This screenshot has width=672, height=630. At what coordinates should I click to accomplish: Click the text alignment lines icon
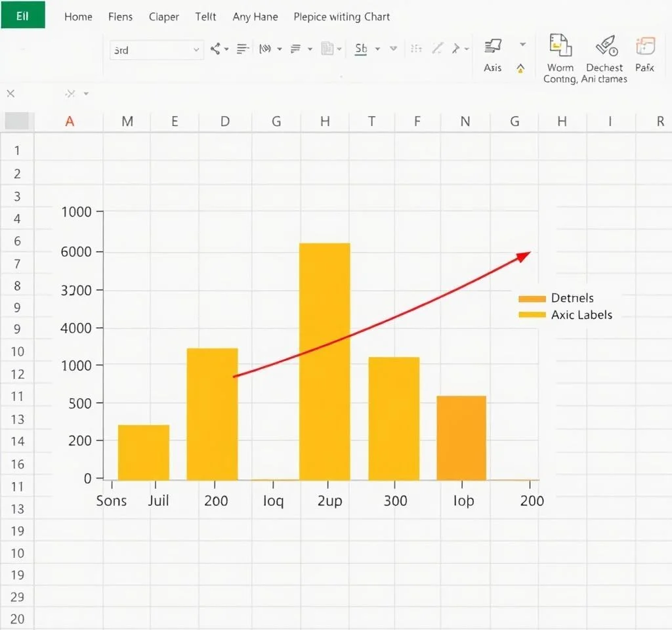pyautogui.click(x=243, y=49)
